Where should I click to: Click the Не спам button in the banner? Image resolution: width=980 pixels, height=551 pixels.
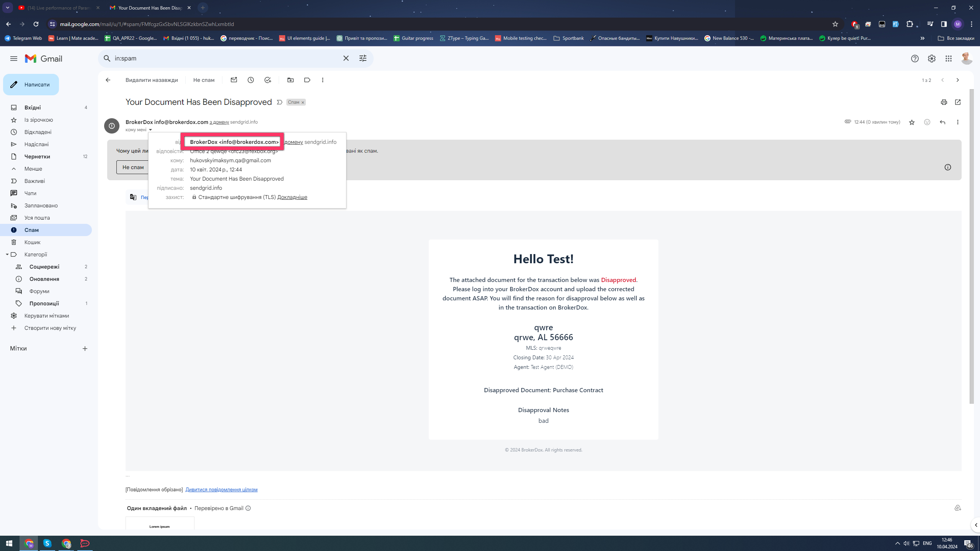coord(133,167)
